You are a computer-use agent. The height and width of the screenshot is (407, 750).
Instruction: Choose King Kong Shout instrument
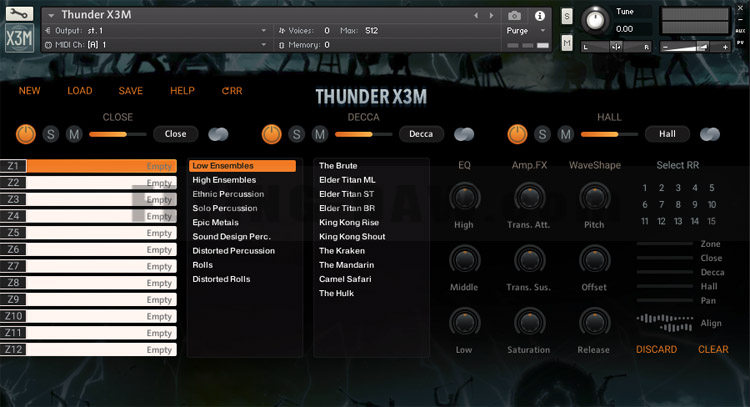tap(352, 237)
